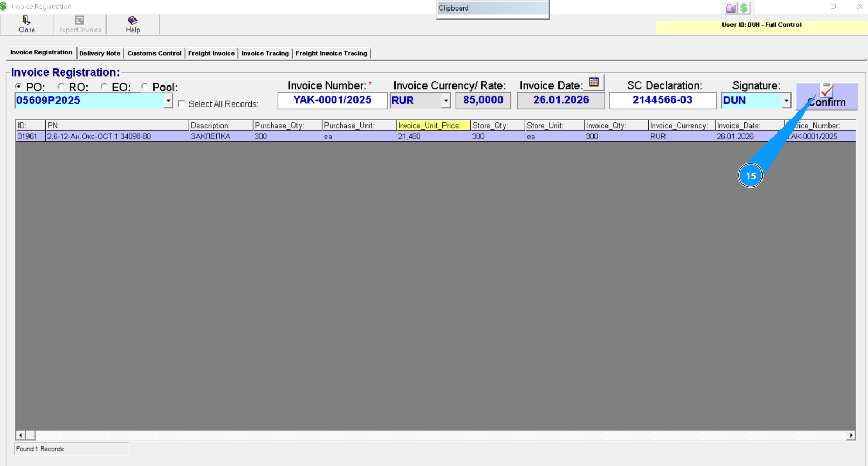Click the Clipboard box at the top

pos(493,8)
